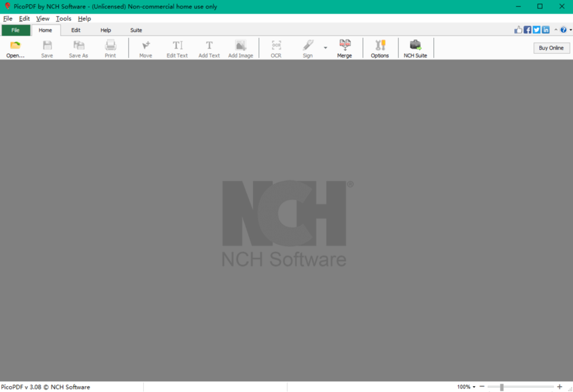Click the Save toolbar icon
This screenshot has width=573, height=392.
47,46
